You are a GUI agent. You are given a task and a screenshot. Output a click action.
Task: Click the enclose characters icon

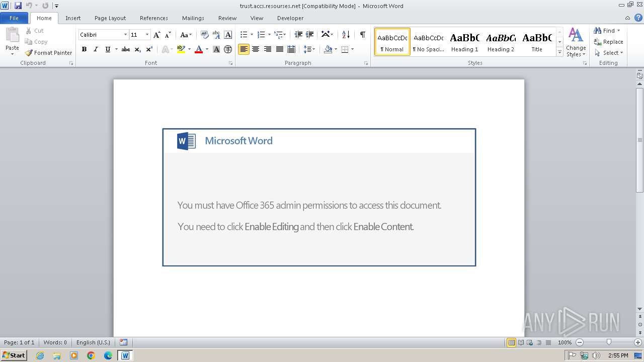[x=228, y=49]
